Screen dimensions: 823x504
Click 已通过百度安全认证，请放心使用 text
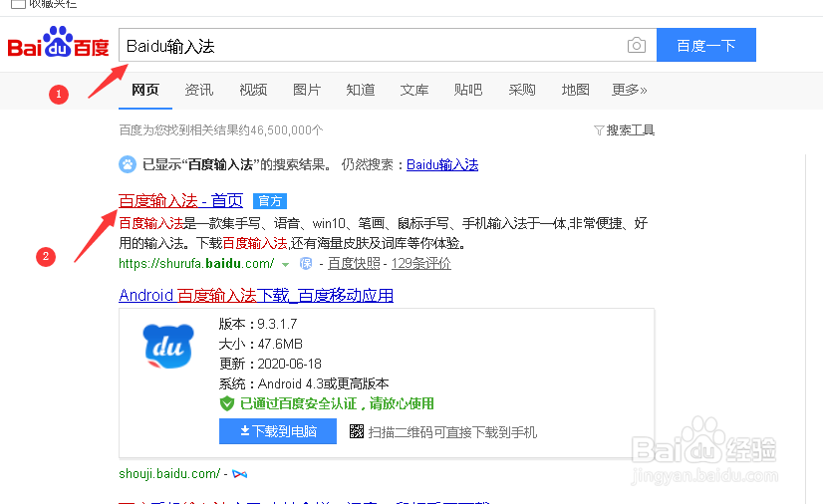tap(337, 403)
